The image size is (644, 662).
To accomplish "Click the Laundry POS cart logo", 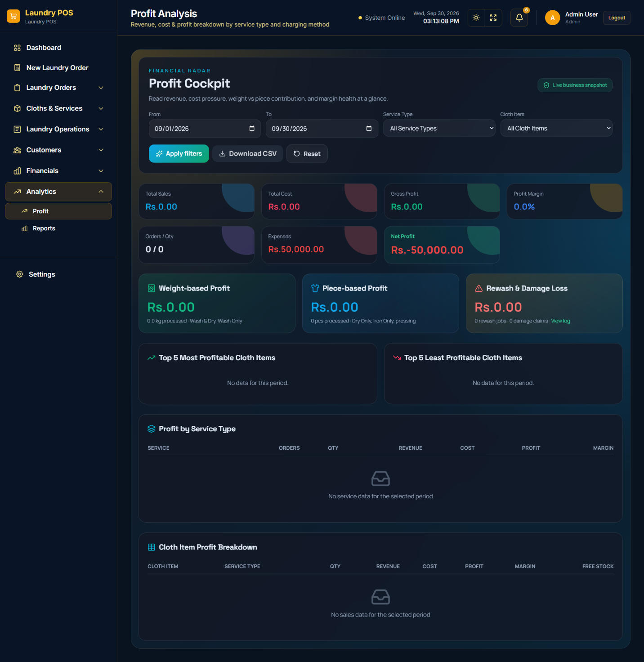I will point(13,16).
